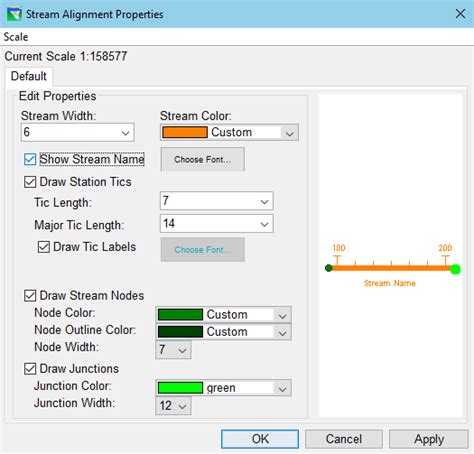Toggle Draw Stream Nodes checkbox

30,296
